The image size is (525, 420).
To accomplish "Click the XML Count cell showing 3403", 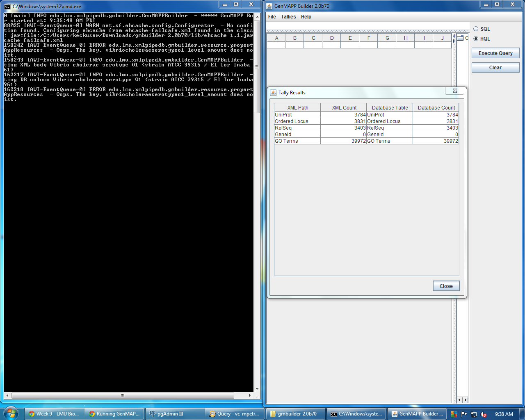I will 344,128.
